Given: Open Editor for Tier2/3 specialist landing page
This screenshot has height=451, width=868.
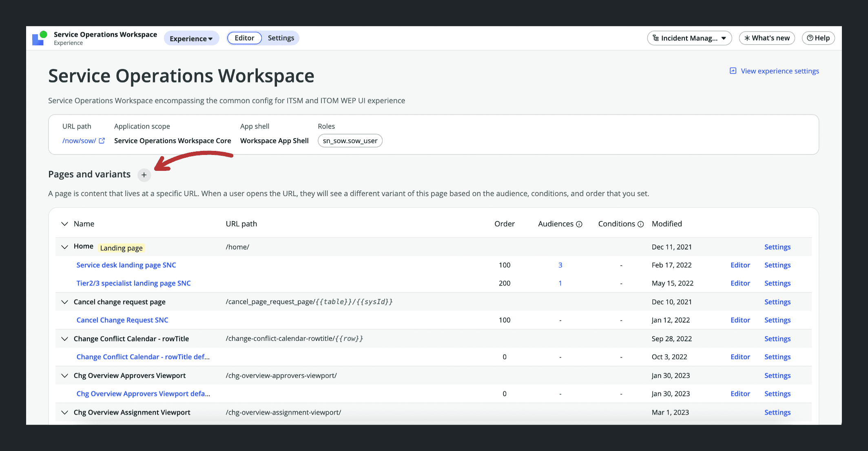Looking at the screenshot, I should [740, 283].
